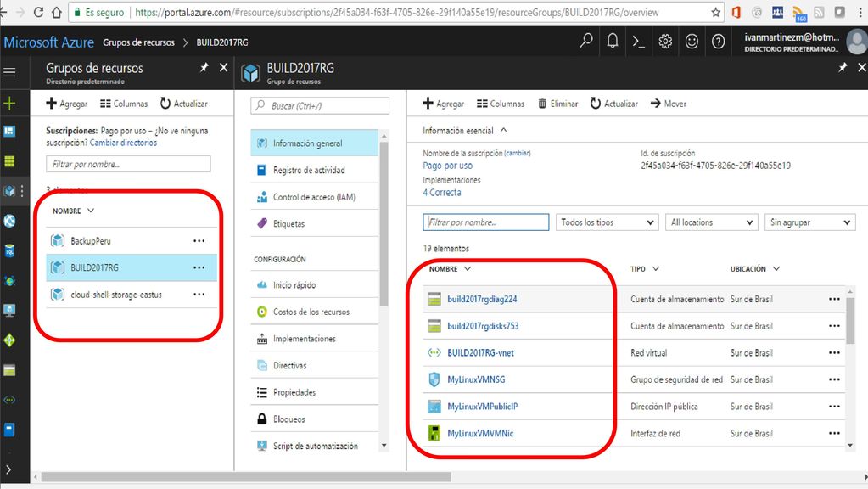
Task: Click Columnas in Grupos de recursos toolbar
Action: (x=124, y=104)
